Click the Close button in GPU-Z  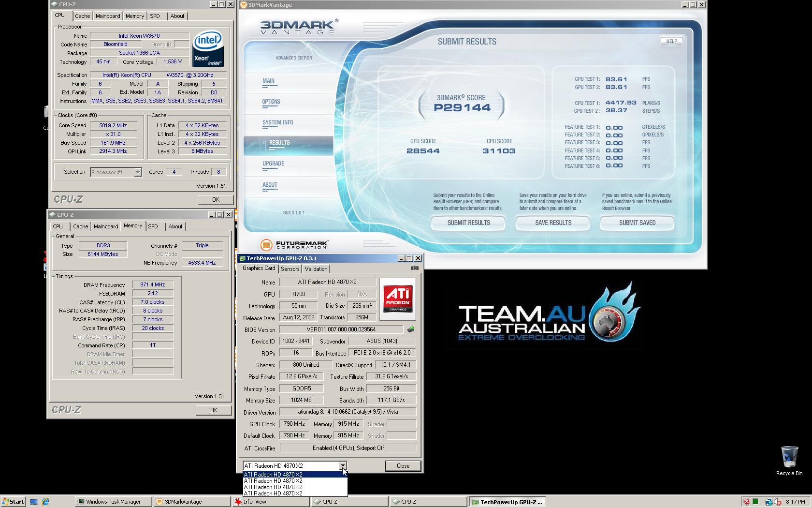click(x=403, y=466)
